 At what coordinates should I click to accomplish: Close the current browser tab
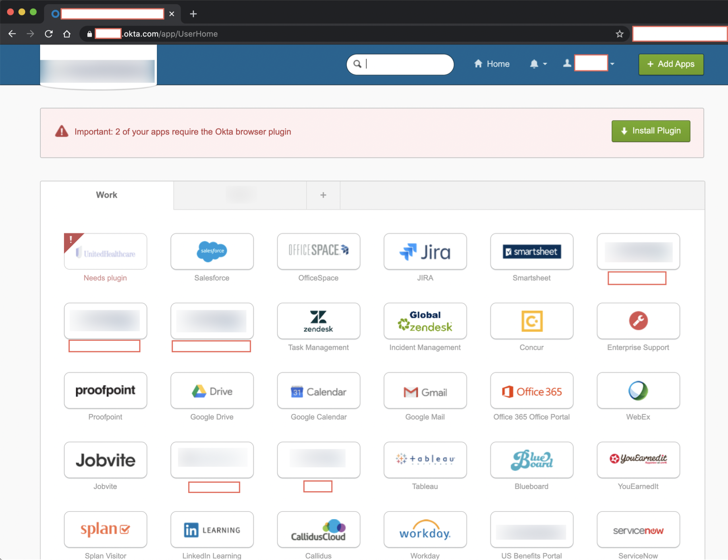[x=172, y=14]
